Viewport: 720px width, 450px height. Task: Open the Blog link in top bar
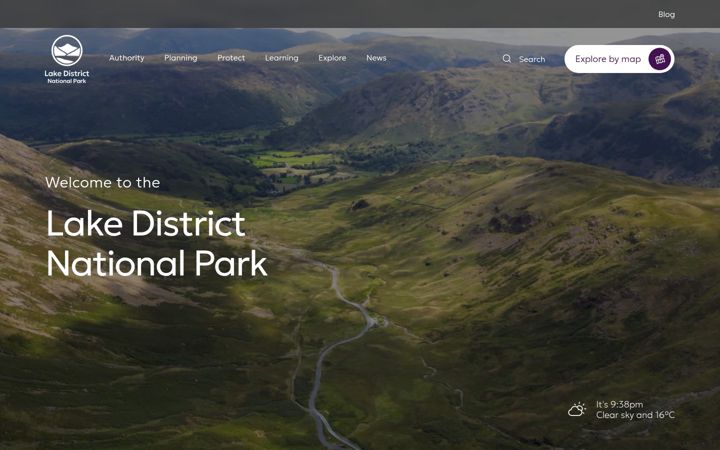pyautogui.click(x=666, y=14)
